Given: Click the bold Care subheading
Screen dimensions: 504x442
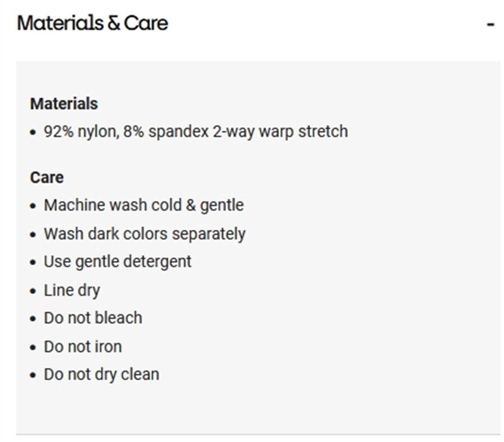Looking at the screenshot, I should [46, 178].
